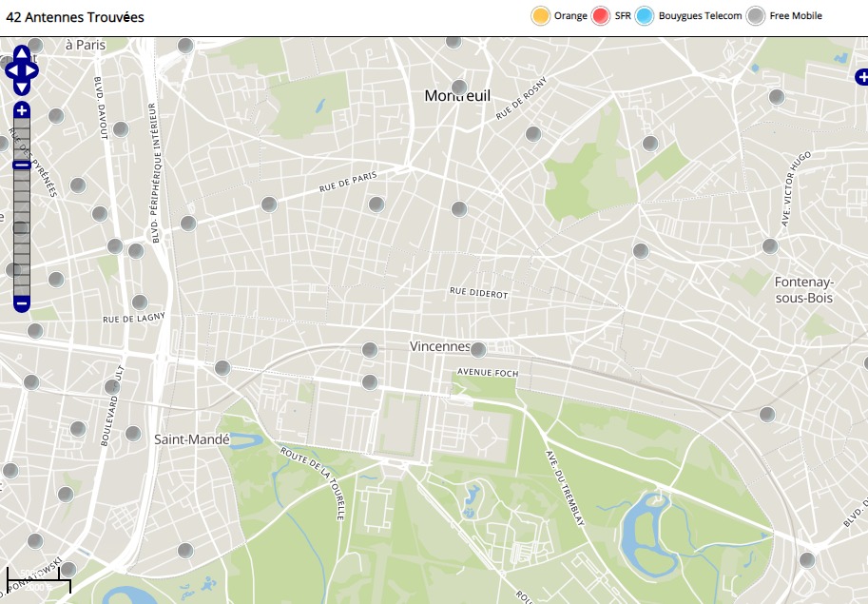Image resolution: width=868 pixels, height=604 pixels.
Task: Click antenna marker under Rue de Paris
Action: tap(376, 205)
